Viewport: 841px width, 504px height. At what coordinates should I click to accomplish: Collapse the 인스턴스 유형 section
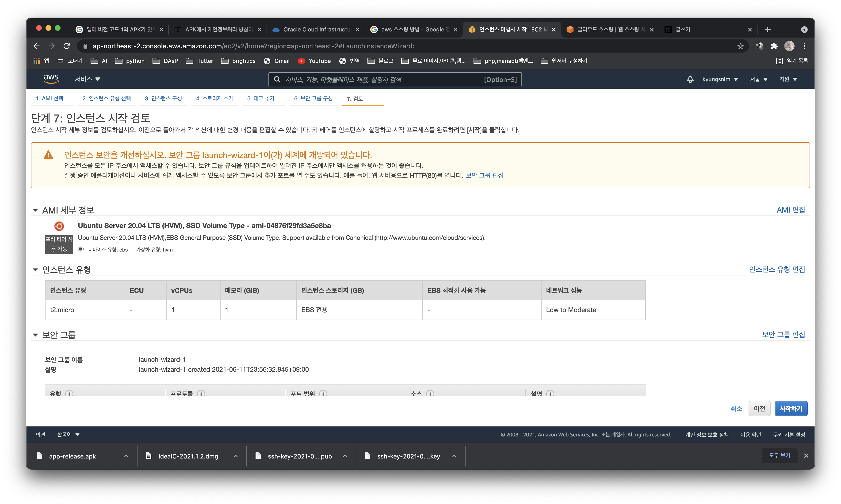click(35, 270)
